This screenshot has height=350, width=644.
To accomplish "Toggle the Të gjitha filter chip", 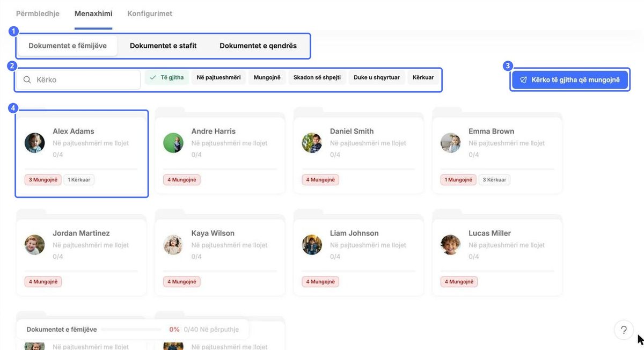I will coord(166,78).
